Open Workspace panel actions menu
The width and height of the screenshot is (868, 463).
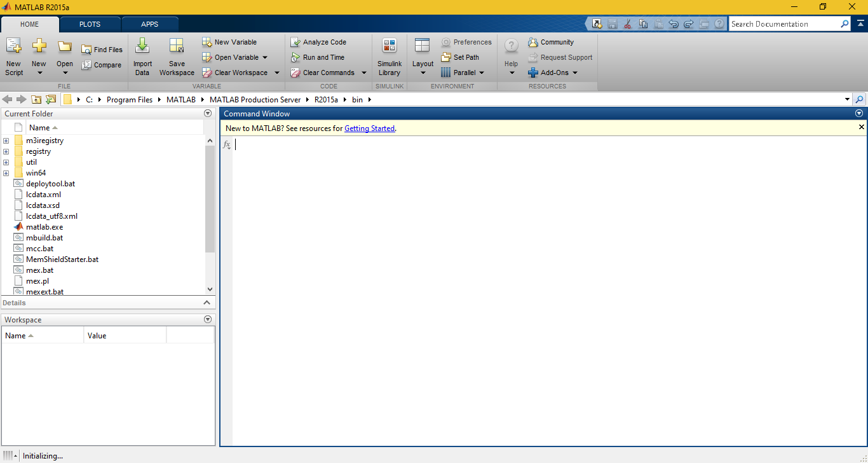pyautogui.click(x=207, y=319)
